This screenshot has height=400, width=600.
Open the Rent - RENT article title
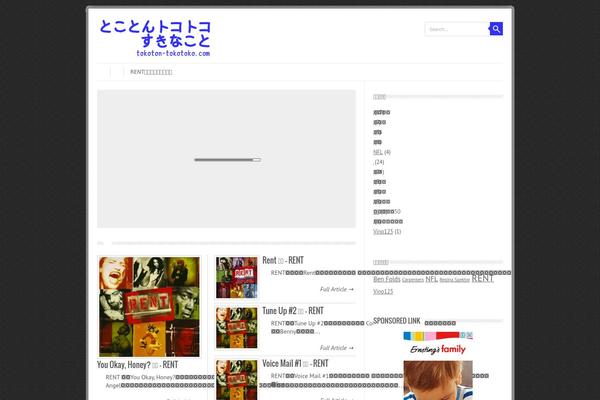coord(283,260)
